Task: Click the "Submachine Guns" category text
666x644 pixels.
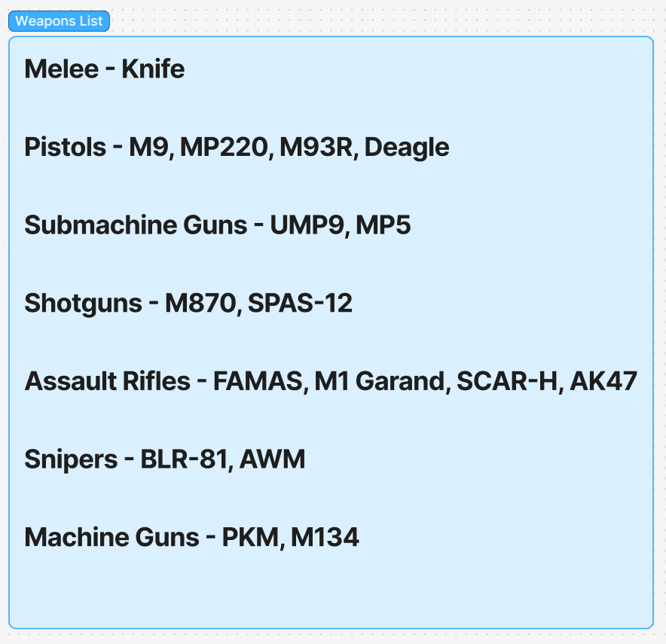Action: (136, 225)
